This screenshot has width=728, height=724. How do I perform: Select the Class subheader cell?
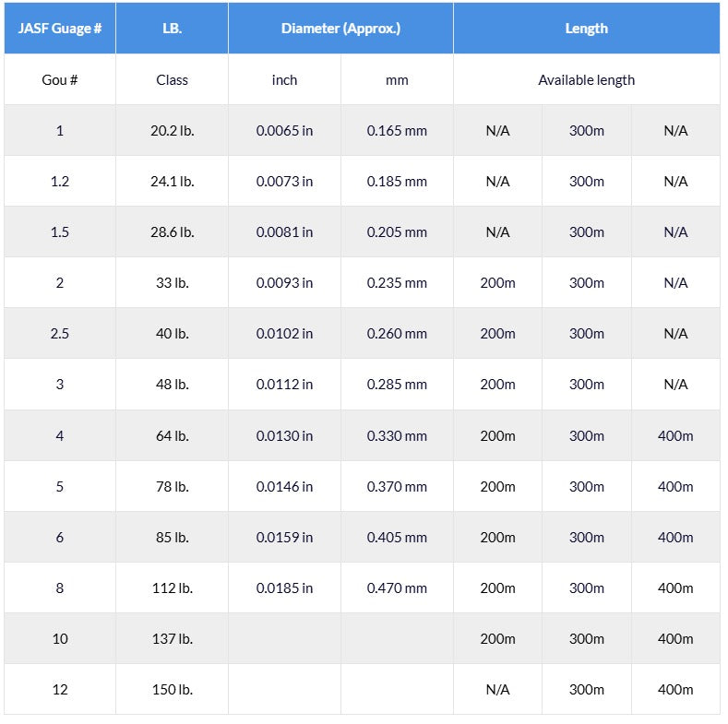pyautogui.click(x=172, y=80)
